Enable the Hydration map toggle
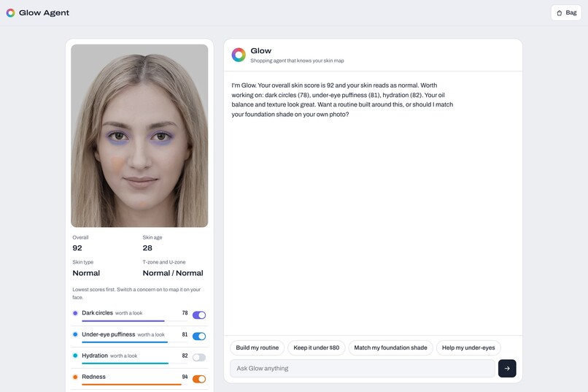The width and height of the screenshot is (588, 392). (x=199, y=358)
